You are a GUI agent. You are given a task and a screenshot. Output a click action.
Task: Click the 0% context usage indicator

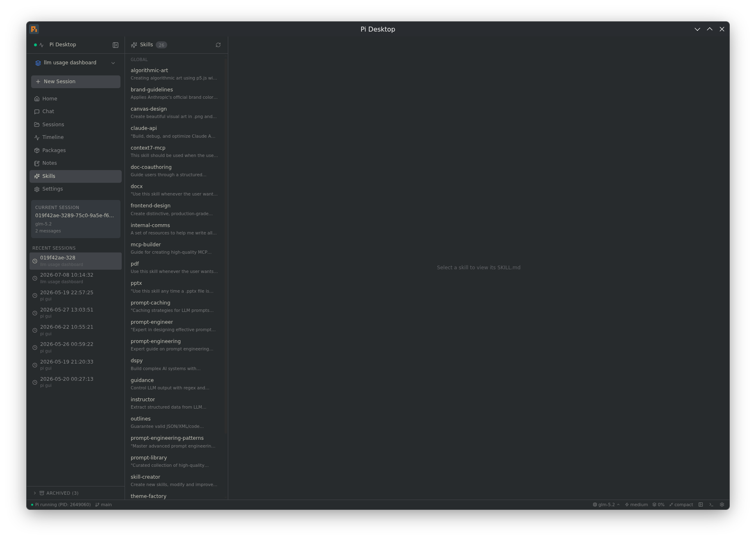pos(658,505)
